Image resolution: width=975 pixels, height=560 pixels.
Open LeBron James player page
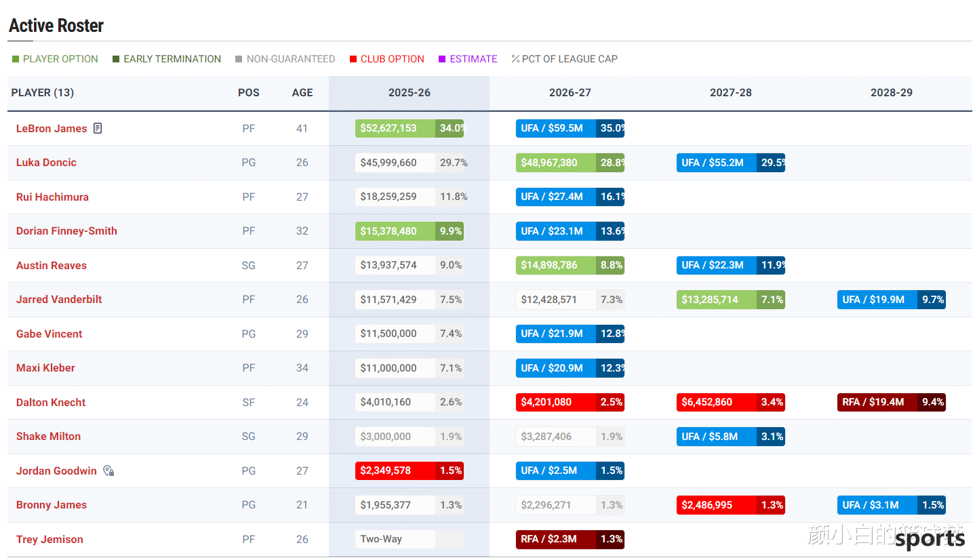pyautogui.click(x=52, y=129)
